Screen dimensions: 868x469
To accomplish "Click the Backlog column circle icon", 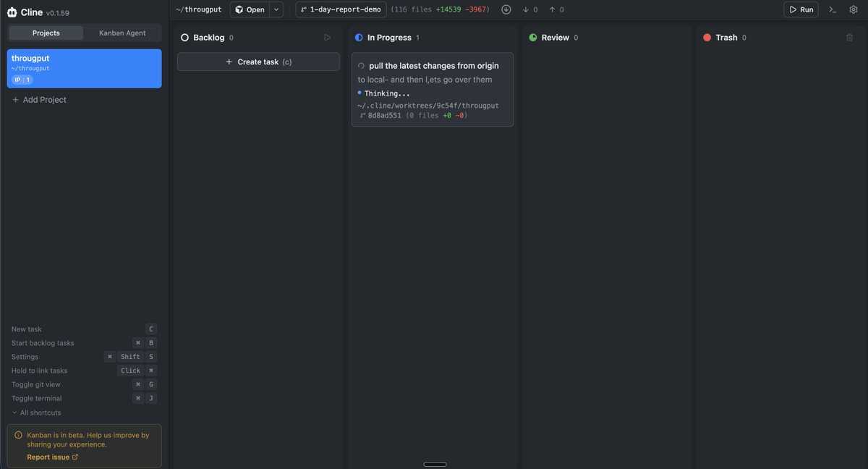I will point(184,37).
